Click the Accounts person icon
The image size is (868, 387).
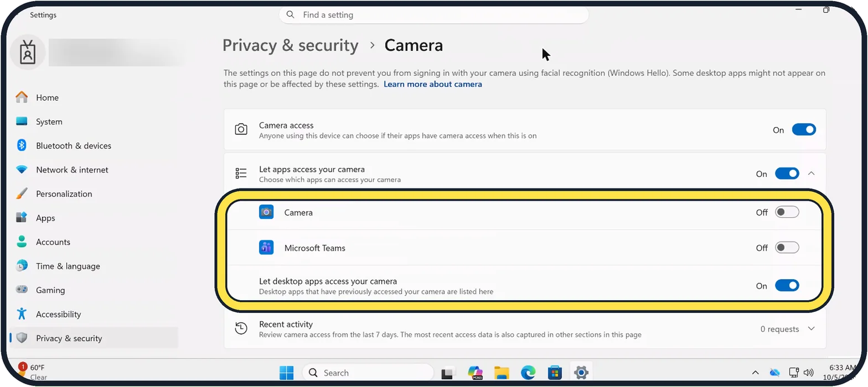(x=22, y=242)
